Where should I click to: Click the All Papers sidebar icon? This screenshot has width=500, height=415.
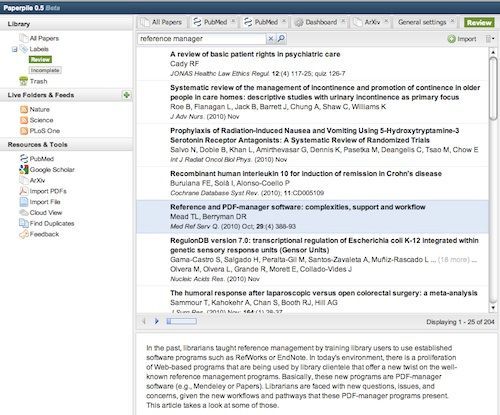point(24,38)
